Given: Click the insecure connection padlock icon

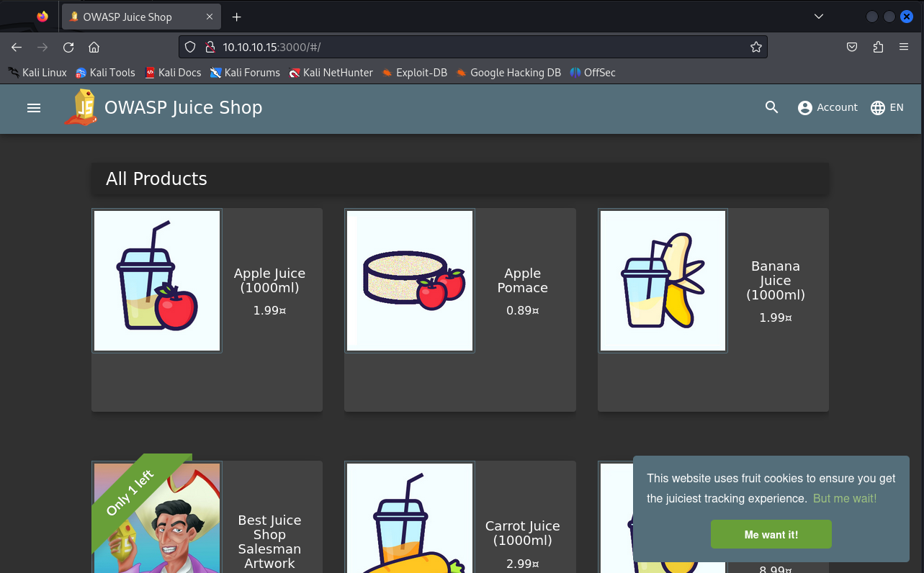Looking at the screenshot, I should tap(210, 47).
